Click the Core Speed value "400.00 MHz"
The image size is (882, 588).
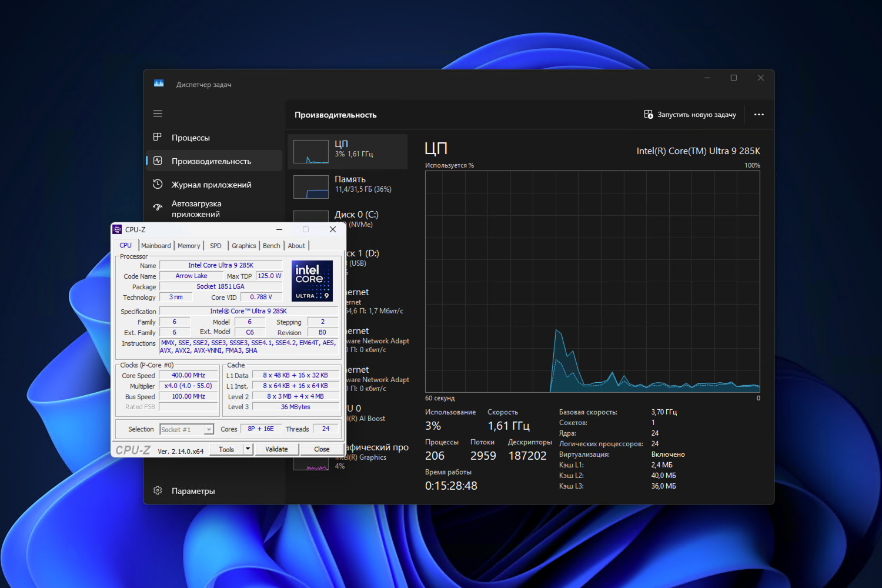(188, 375)
